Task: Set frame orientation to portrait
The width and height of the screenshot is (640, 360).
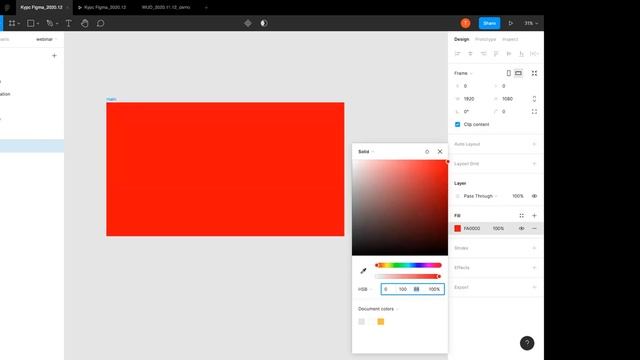Action: (x=509, y=73)
